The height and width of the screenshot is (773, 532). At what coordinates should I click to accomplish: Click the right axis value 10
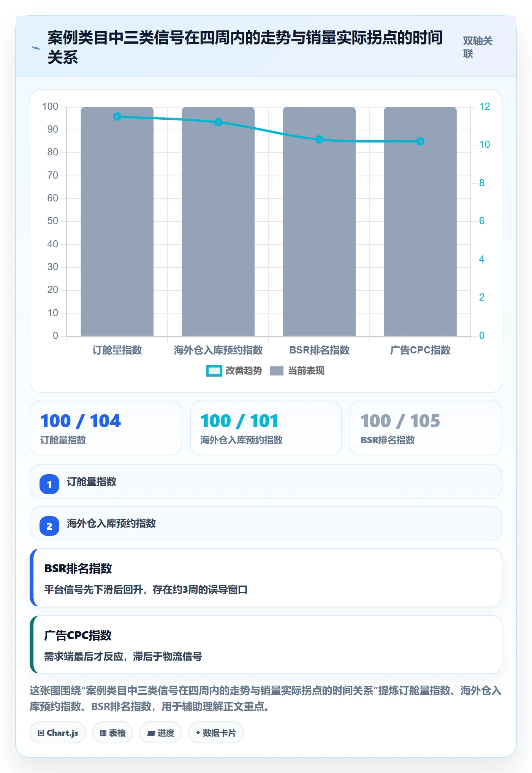pos(484,145)
